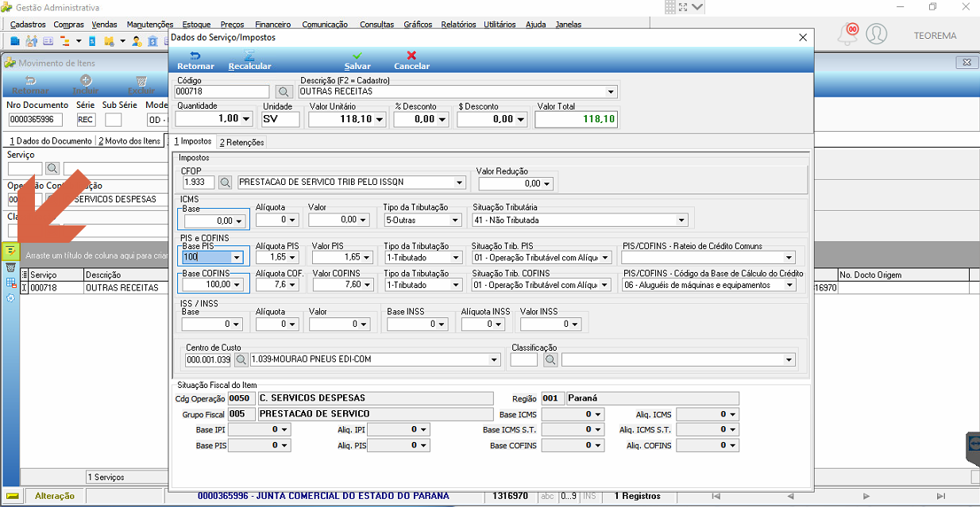Open the ICMS Situação Tributária dropdown
Screen dimensions: 980x507
tap(682, 220)
